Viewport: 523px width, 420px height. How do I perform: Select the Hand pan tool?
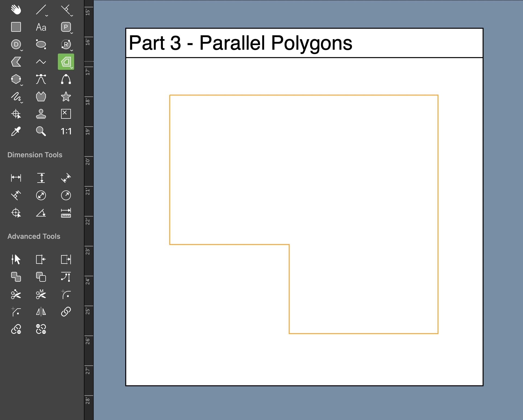[x=16, y=10]
